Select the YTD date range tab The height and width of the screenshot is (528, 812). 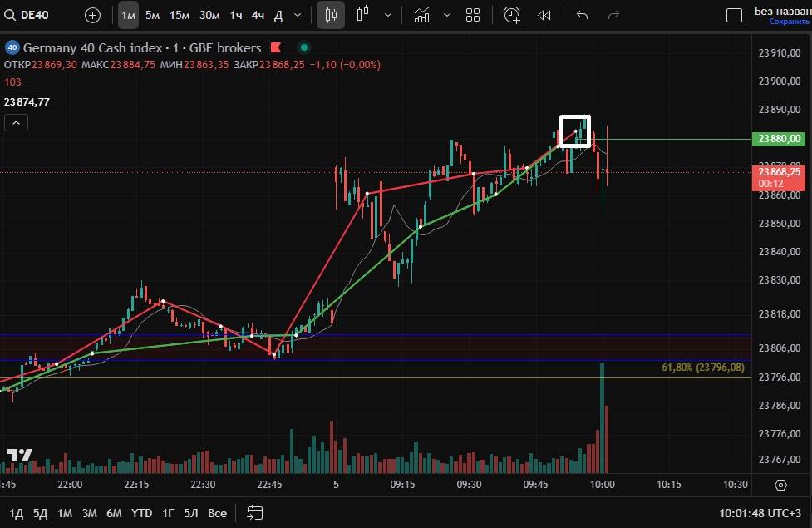pos(141,513)
